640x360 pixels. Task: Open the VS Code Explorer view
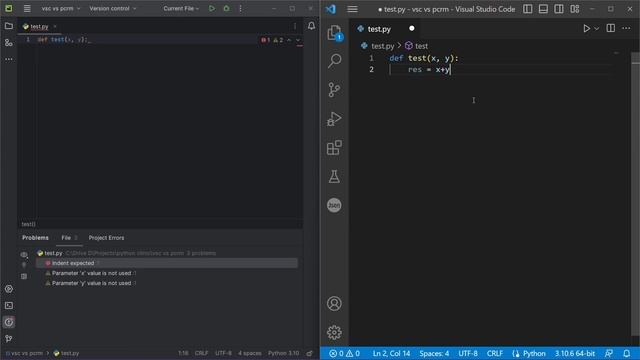[x=334, y=33]
